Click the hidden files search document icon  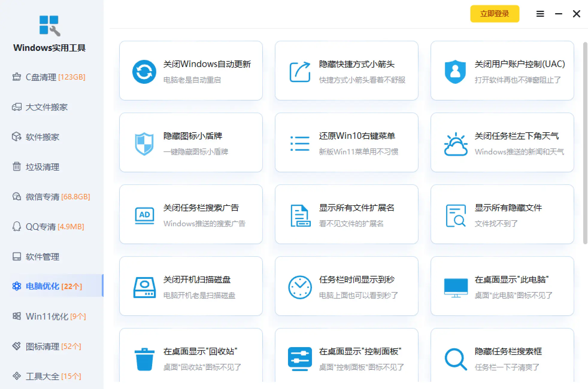click(455, 215)
